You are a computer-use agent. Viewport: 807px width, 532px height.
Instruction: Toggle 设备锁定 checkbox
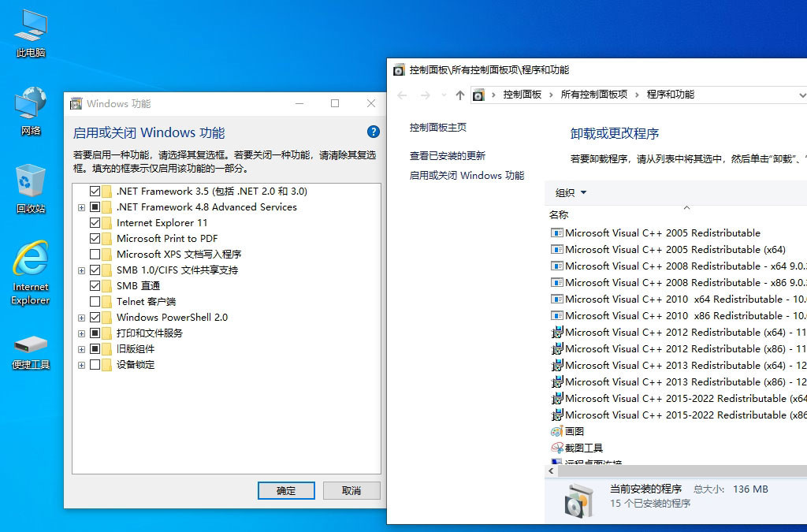click(x=95, y=365)
